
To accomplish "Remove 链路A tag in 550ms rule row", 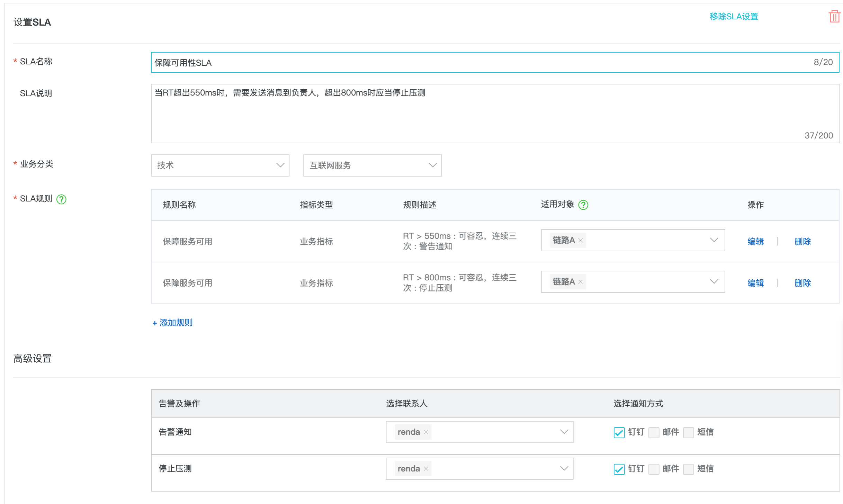I will point(581,241).
